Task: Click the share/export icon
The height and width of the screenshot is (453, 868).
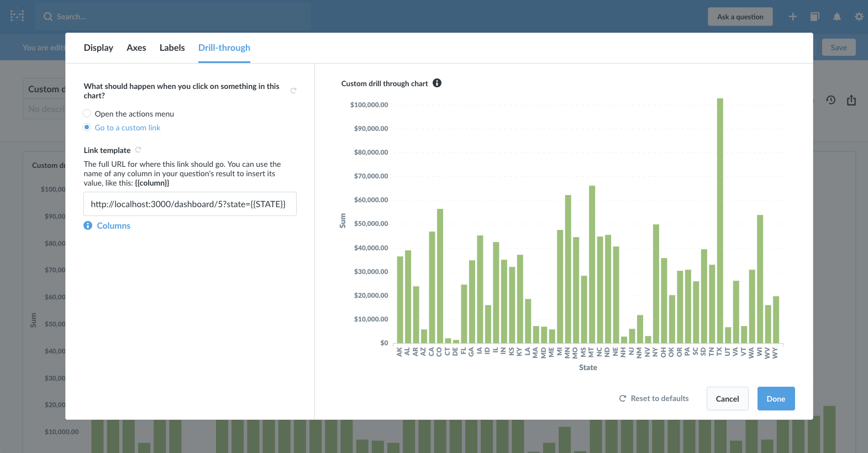Action: tap(851, 100)
